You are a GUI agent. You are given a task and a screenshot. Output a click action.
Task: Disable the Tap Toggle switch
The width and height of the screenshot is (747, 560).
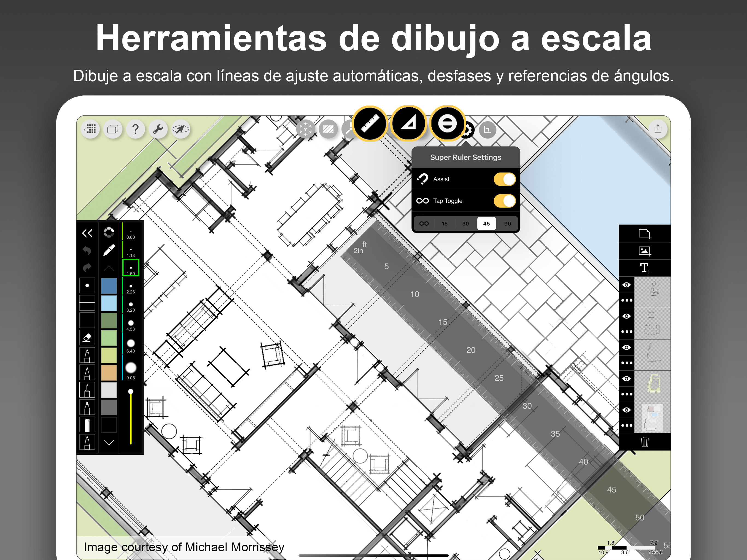click(x=504, y=201)
